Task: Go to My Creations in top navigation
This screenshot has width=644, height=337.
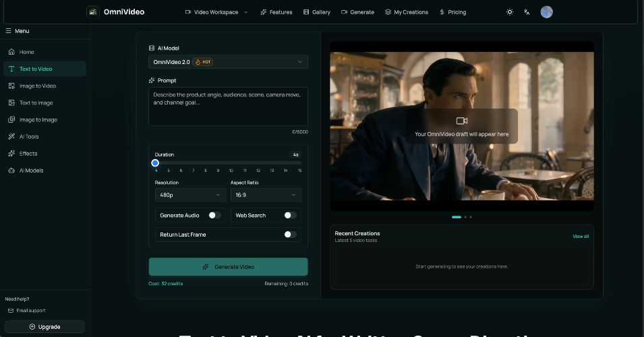Action: 407,12
